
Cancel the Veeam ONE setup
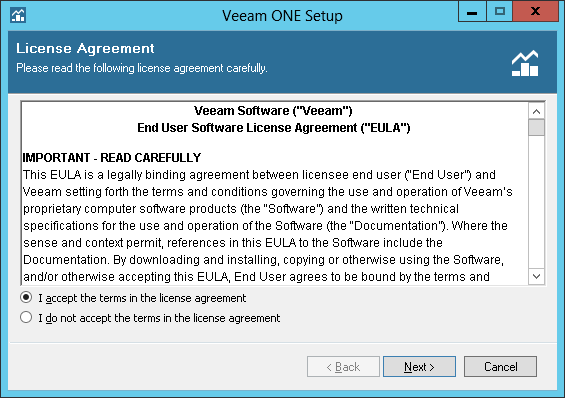tap(500, 367)
